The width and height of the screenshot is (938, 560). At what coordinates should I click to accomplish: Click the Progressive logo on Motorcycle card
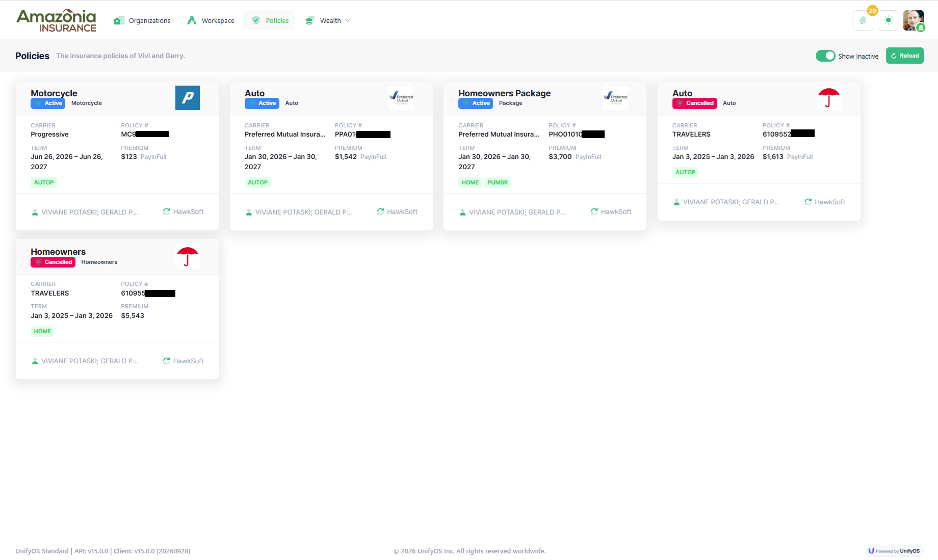[188, 98]
